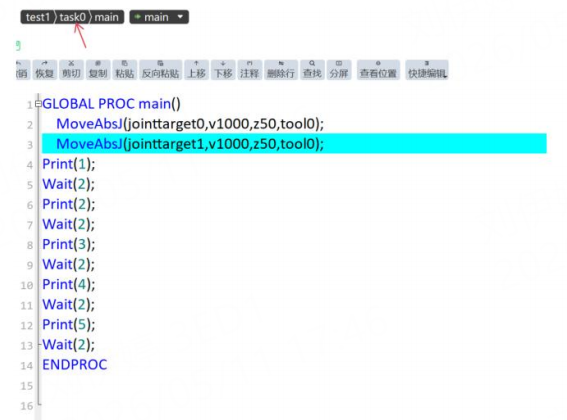Click the 恢复 (redo) toolbar icon

tap(44, 70)
